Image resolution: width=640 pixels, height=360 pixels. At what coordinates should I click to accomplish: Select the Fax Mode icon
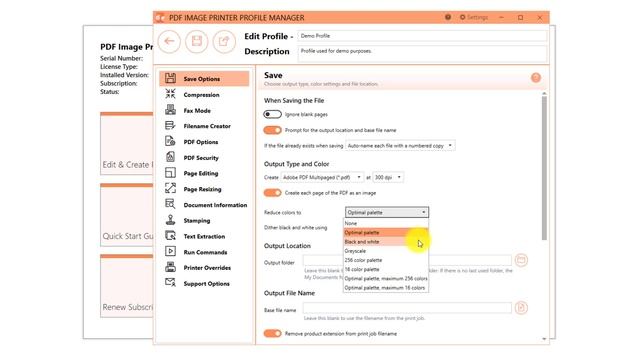tap(170, 110)
